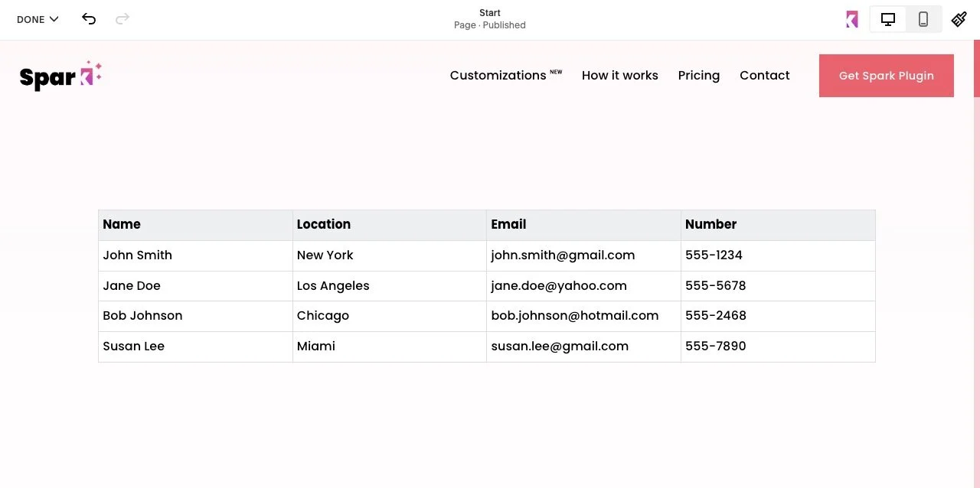
Task: Select the desktop preview icon
Action: pyautogui.click(x=887, y=19)
